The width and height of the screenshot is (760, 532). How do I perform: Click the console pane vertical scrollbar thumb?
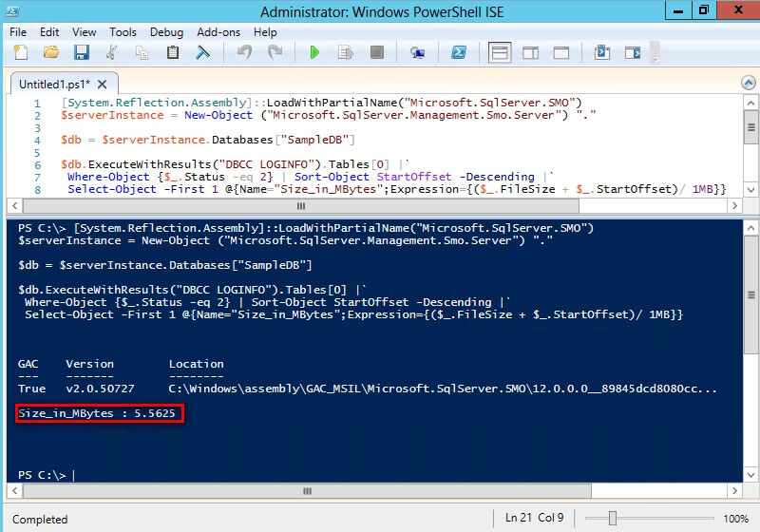click(750, 295)
